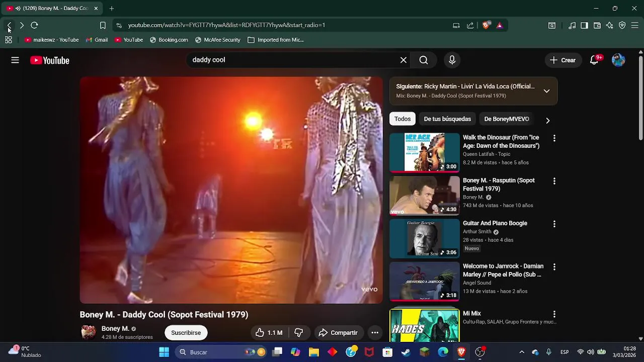Show more filter chips with right arrow
This screenshot has width=644, height=362.
click(x=548, y=120)
